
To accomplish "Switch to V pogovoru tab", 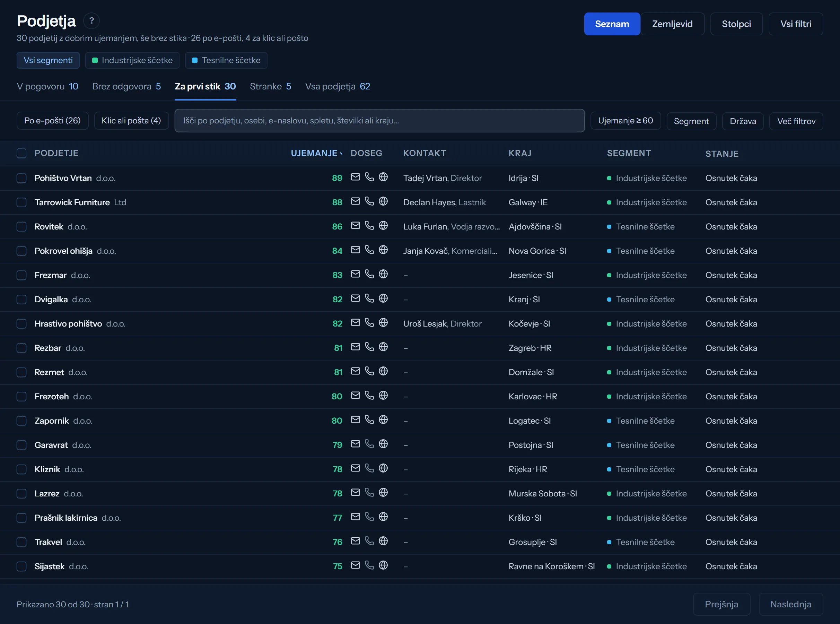I will (x=47, y=87).
